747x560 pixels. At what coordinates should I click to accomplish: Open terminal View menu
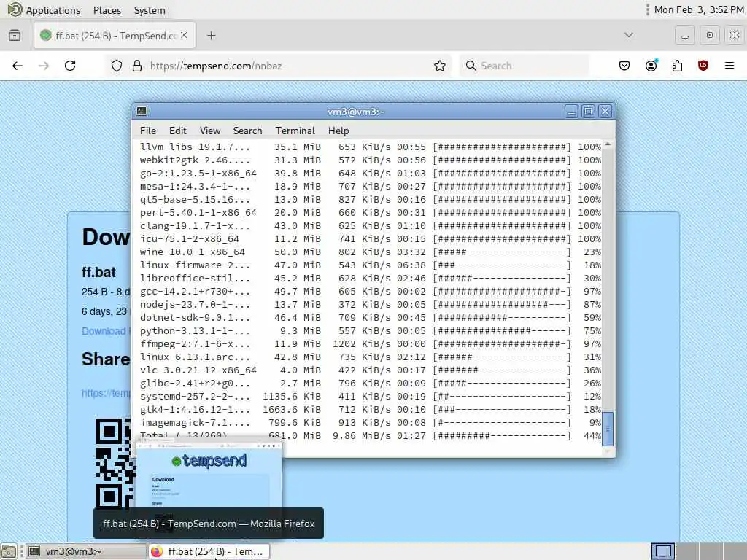click(209, 131)
